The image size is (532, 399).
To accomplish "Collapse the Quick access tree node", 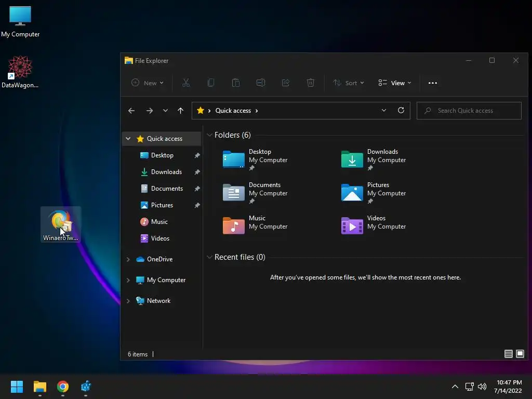I will click(128, 138).
